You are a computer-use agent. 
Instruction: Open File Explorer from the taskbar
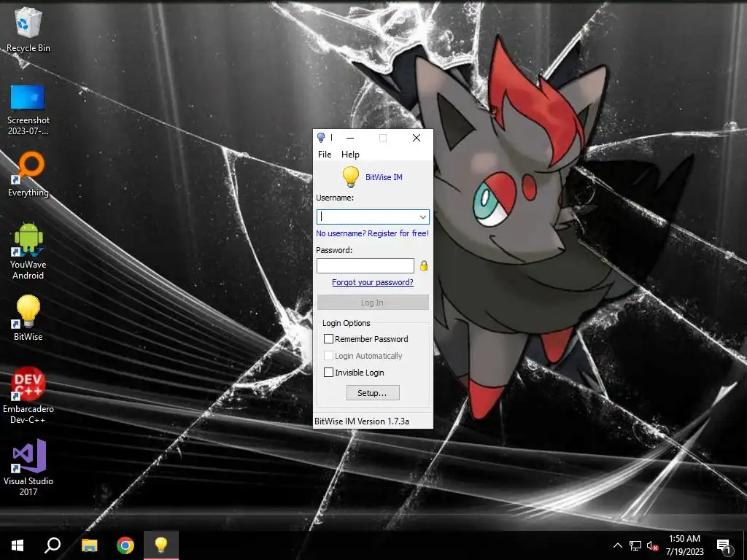(x=89, y=545)
